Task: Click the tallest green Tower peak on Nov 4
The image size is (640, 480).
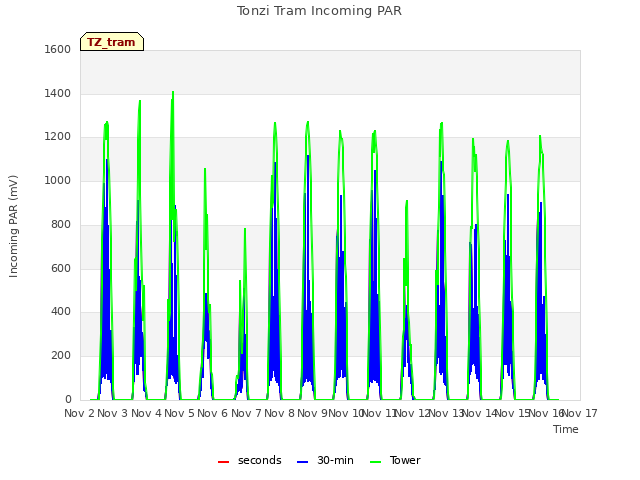Action: [x=173, y=92]
